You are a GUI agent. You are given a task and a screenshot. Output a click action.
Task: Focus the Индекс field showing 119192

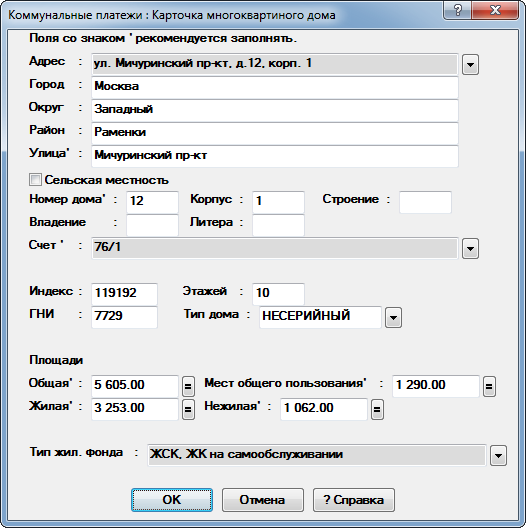[124, 294]
